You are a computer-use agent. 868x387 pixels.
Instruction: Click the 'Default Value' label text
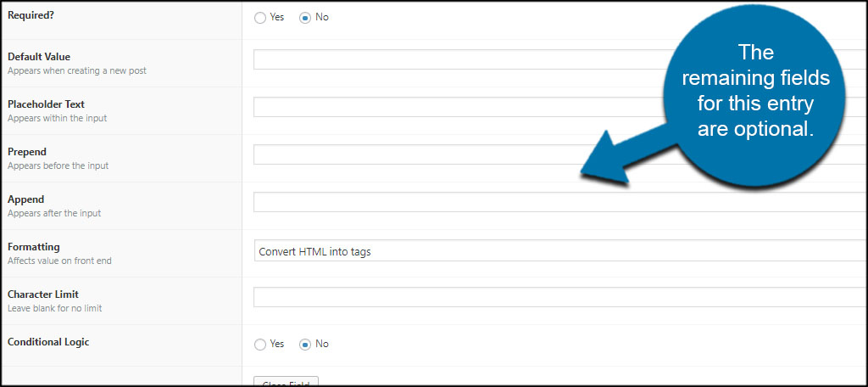(x=39, y=57)
